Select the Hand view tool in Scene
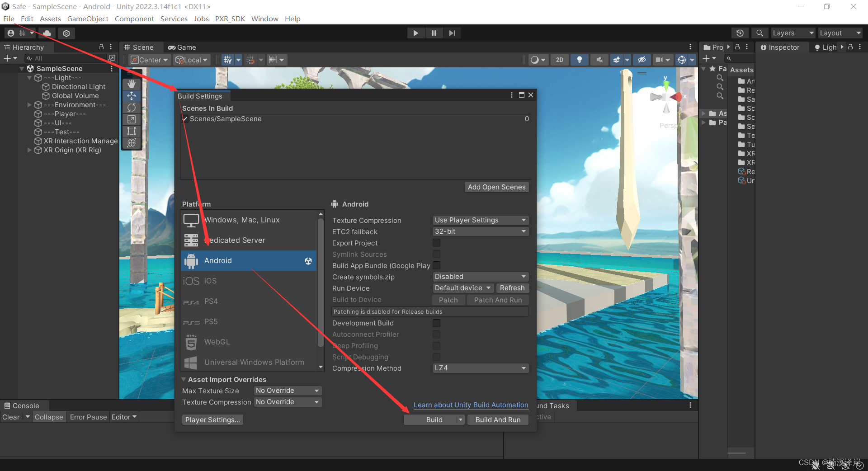The image size is (868, 471). click(x=132, y=84)
